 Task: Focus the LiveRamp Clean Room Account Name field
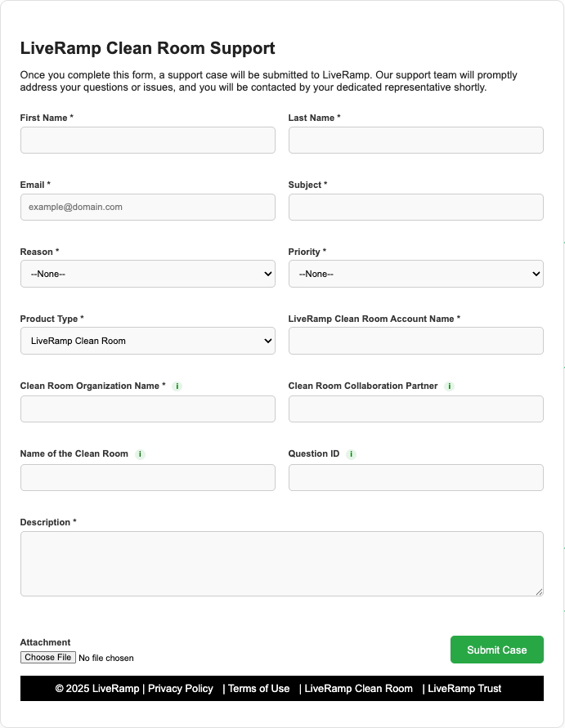[415, 341]
